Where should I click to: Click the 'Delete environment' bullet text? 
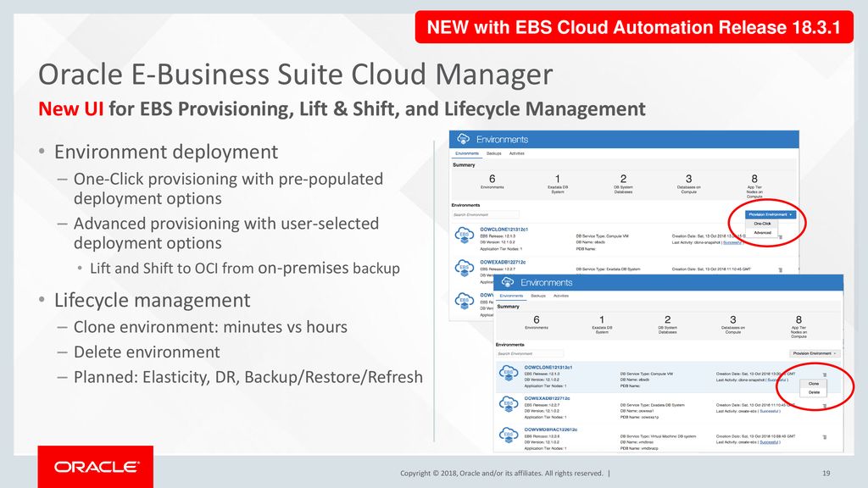[x=147, y=352]
